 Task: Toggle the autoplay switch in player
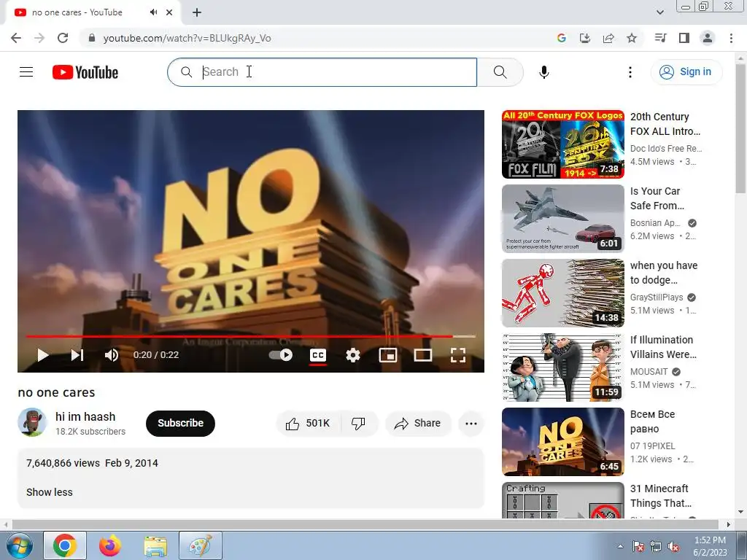coord(281,355)
